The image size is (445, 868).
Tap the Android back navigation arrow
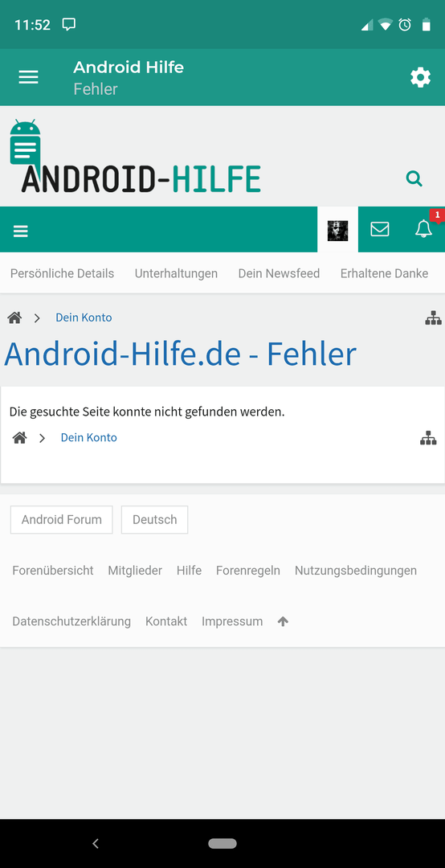(x=96, y=844)
